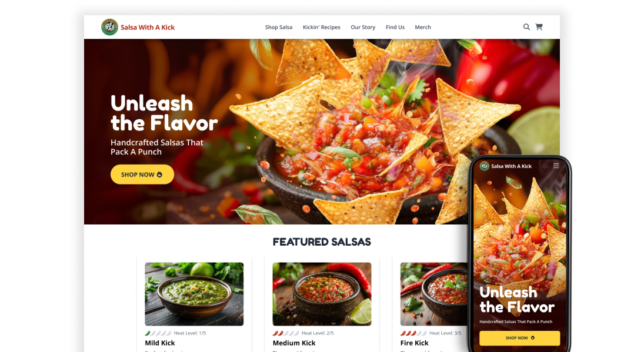Click the Mild Kick product title
The height and width of the screenshot is (352, 644).
160,343
